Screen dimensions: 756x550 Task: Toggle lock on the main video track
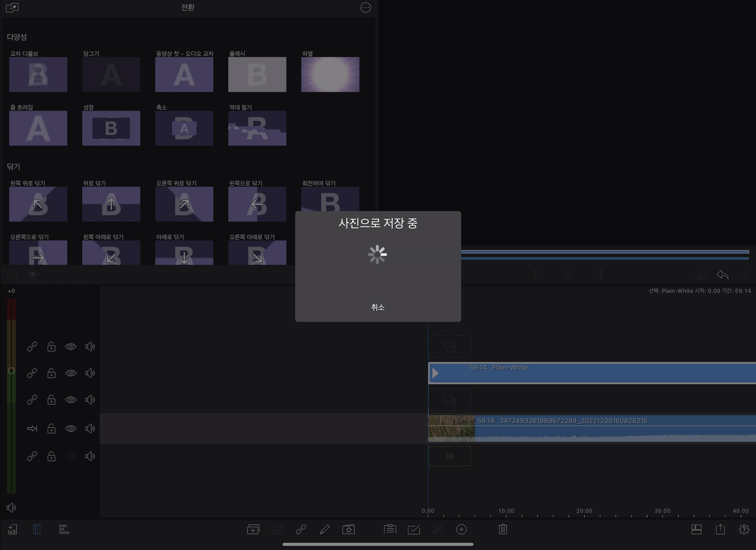point(51,429)
